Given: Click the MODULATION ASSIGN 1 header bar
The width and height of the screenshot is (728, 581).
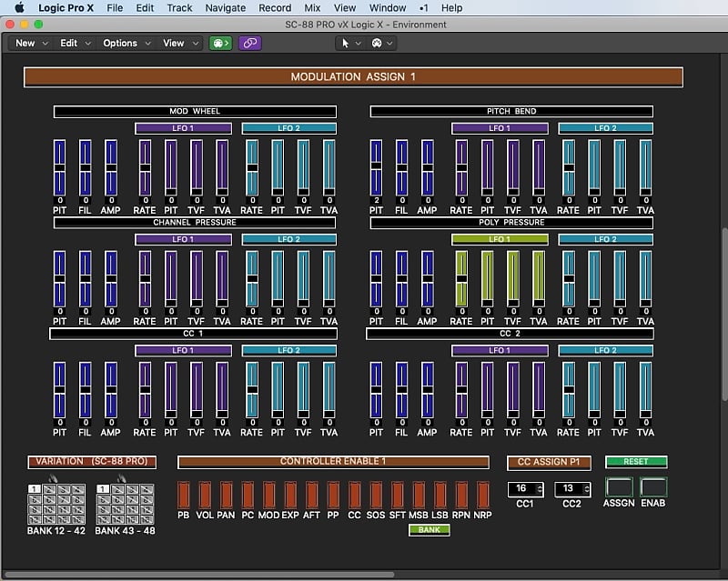Looking at the screenshot, I should [x=353, y=77].
